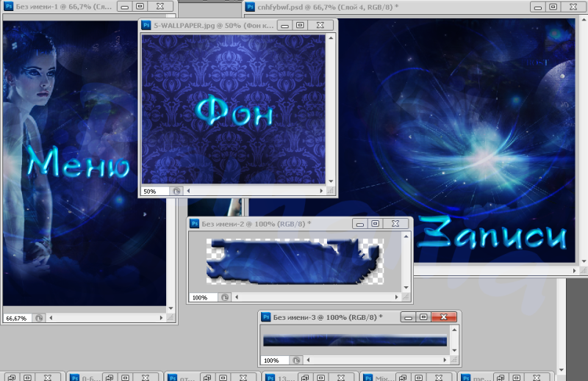Click the scroll-up arrow in the Без имени-3 window
This screenshot has height=381, width=588.
[454, 330]
